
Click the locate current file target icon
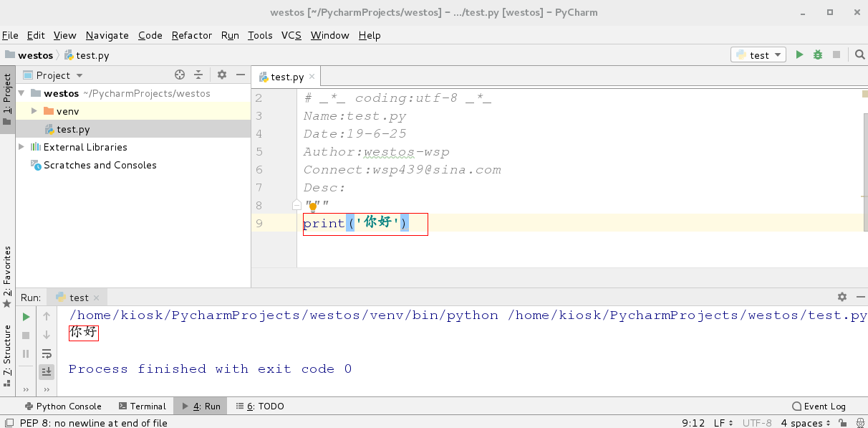(x=180, y=75)
